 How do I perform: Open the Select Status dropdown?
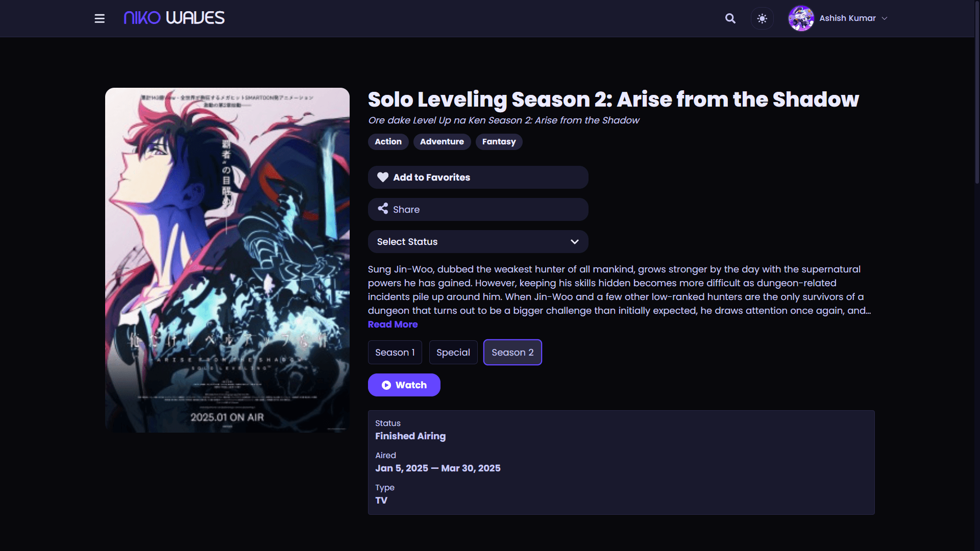(x=478, y=241)
